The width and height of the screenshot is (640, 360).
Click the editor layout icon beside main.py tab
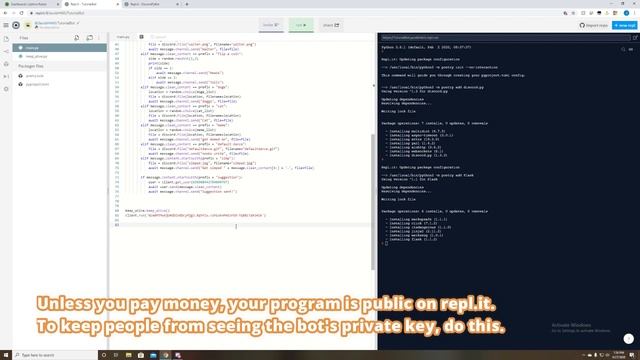pos(141,37)
